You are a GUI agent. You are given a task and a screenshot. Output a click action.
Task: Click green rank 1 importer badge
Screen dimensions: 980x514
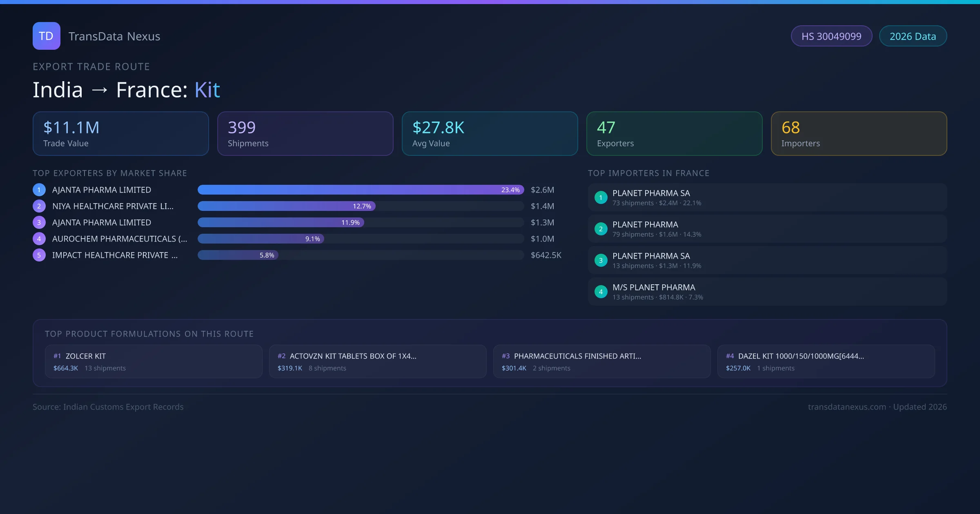pyautogui.click(x=601, y=197)
